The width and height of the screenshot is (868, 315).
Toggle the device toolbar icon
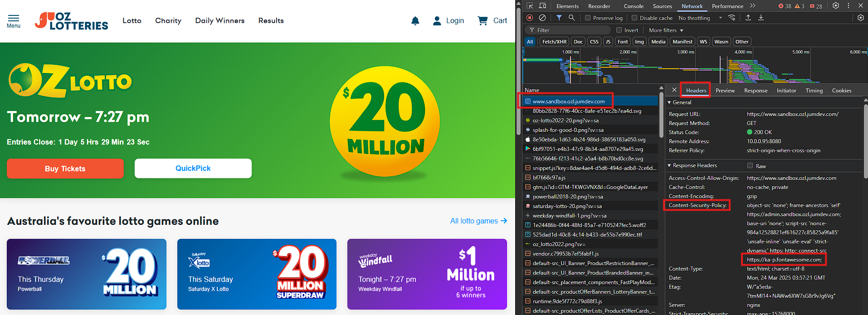coord(542,6)
